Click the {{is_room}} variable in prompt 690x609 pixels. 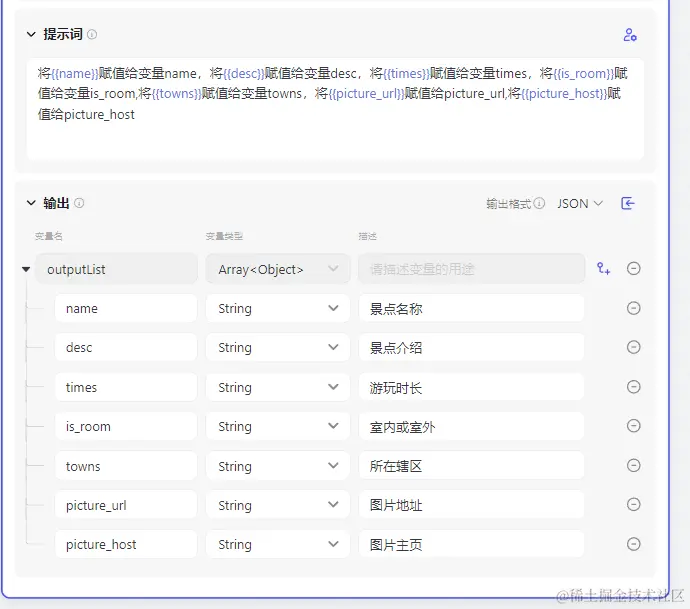tap(583, 73)
